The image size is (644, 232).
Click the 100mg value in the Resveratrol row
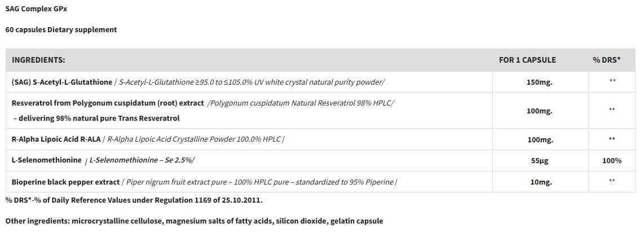[x=539, y=111]
